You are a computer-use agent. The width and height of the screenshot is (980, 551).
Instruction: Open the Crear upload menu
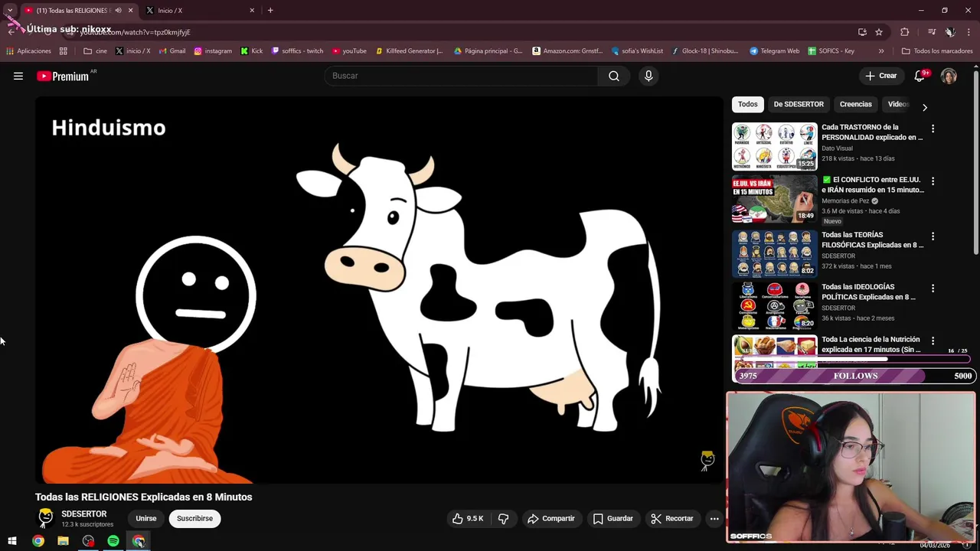click(x=881, y=76)
